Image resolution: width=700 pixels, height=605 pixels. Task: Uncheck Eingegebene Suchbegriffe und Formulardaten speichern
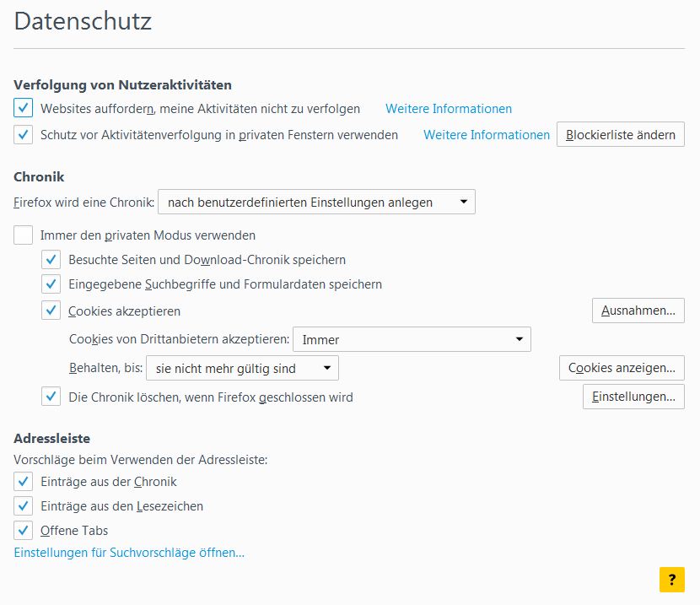pyautogui.click(x=51, y=284)
